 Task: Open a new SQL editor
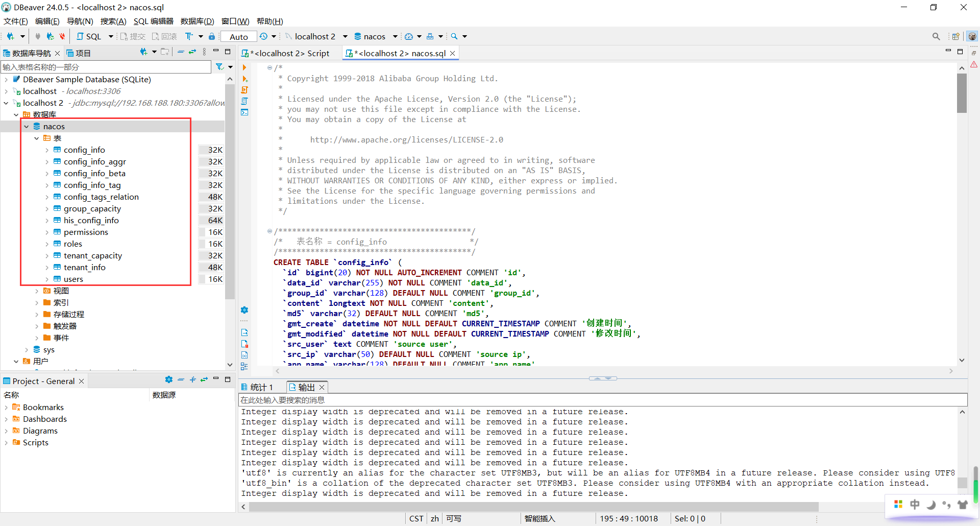[89, 36]
